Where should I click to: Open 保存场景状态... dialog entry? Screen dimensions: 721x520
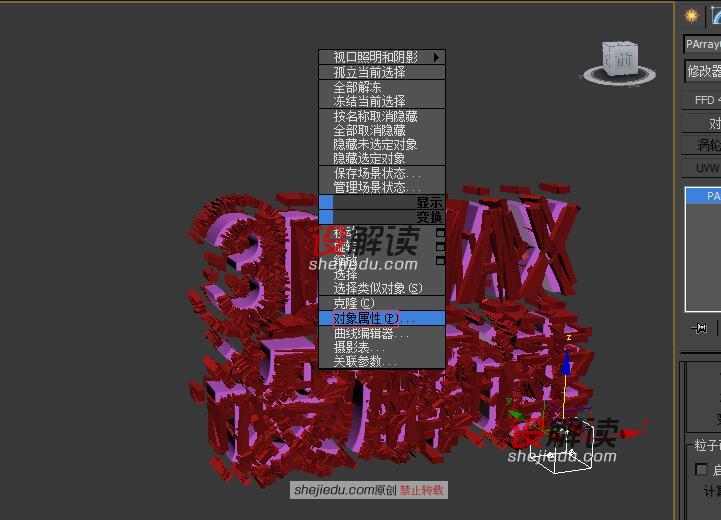(x=382, y=173)
